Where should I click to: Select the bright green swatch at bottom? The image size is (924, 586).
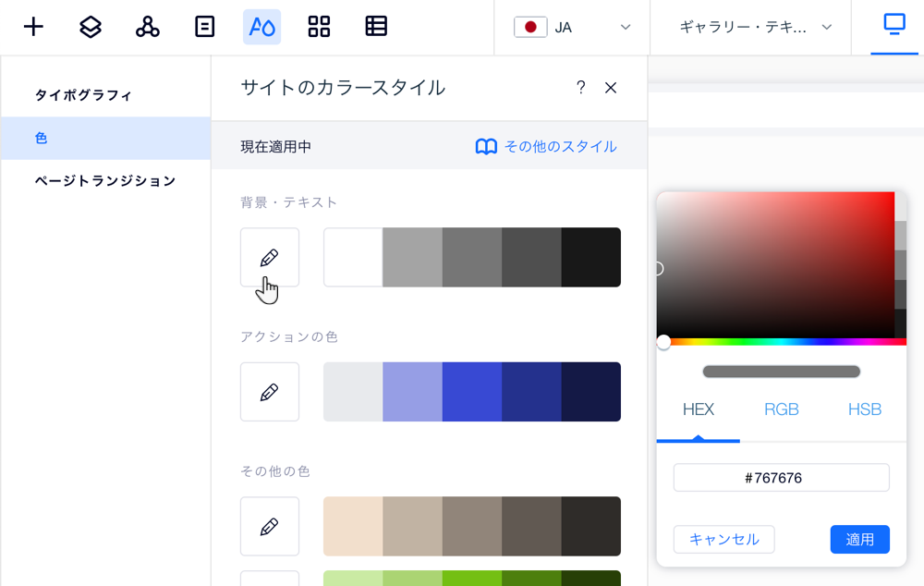tap(472, 579)
